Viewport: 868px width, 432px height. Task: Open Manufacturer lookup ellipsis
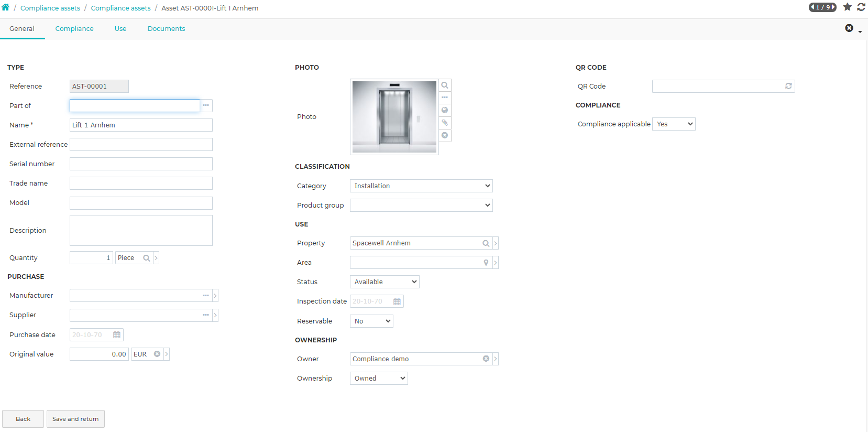tap(206, 296)
